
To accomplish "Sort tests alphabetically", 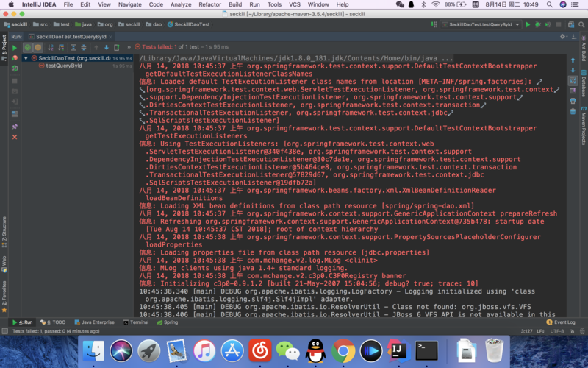I will tap(50, 47).
